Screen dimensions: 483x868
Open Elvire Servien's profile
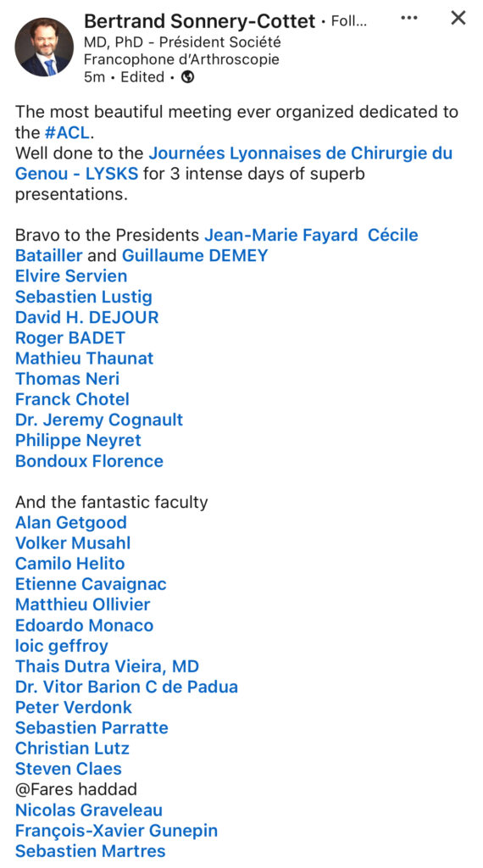(71, 276)
